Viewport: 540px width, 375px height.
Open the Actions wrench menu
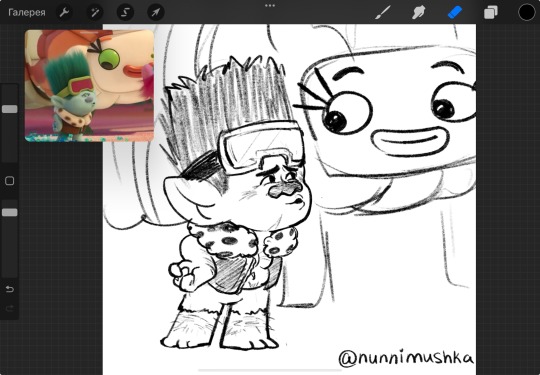(64, 13)
